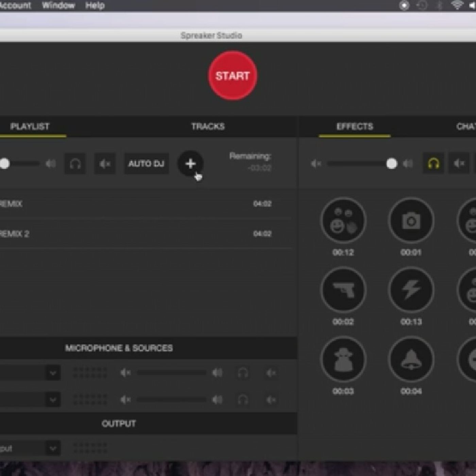Image resolution: width=476 pixels, height=476 pixels.
Task: Play the spy figure sound effect
Action: click(x=343, y=359)
